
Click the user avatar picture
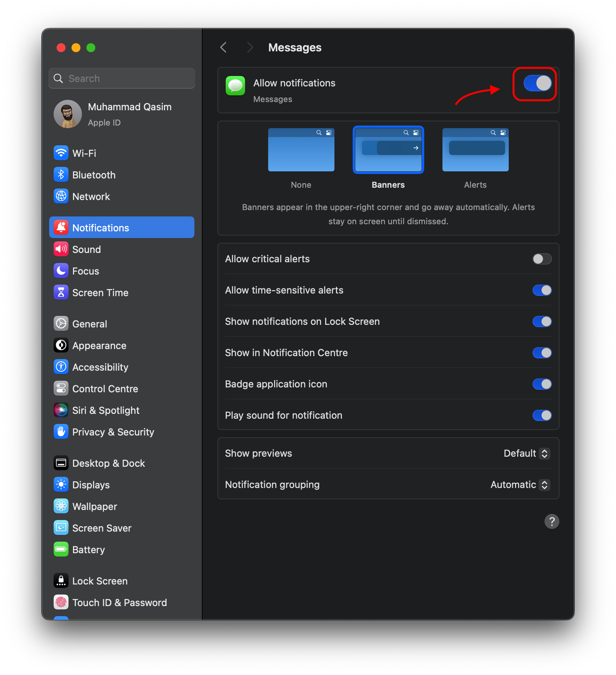[x=68, y=114]
